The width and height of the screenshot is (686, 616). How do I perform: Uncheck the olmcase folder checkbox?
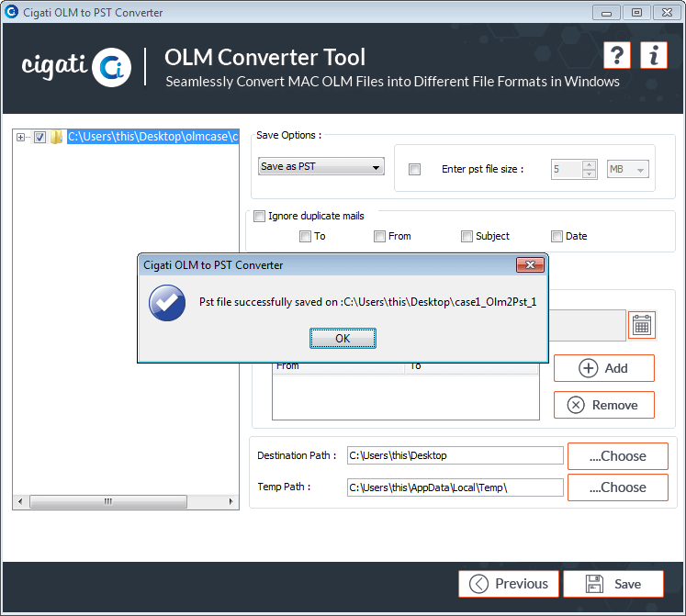(x=39, y=138)
